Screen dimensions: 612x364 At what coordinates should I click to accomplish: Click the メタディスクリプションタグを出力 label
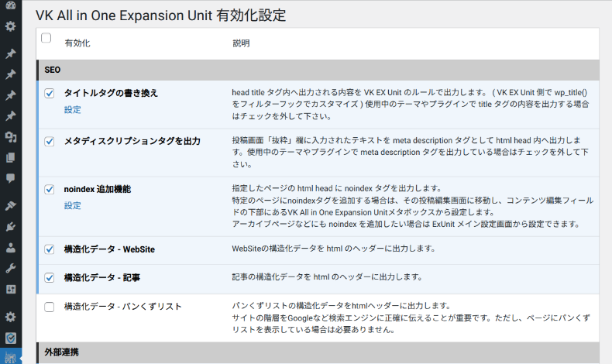click(132, 141)
